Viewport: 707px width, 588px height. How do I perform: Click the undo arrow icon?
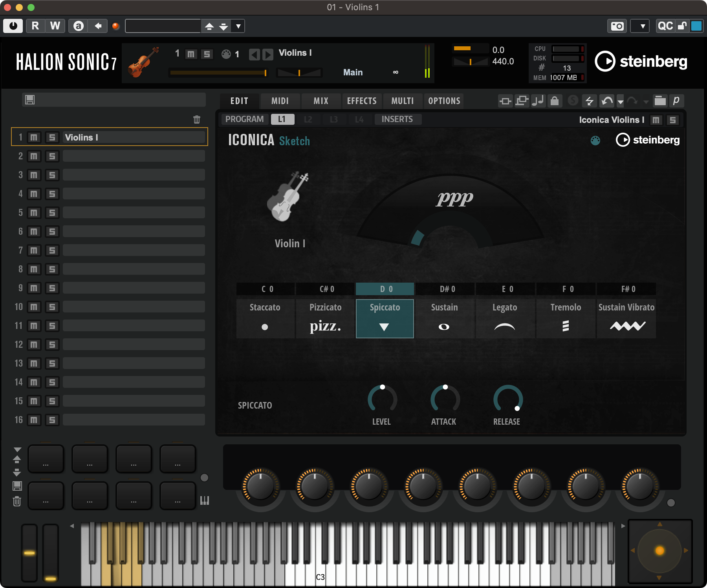(x=607, y=101)
